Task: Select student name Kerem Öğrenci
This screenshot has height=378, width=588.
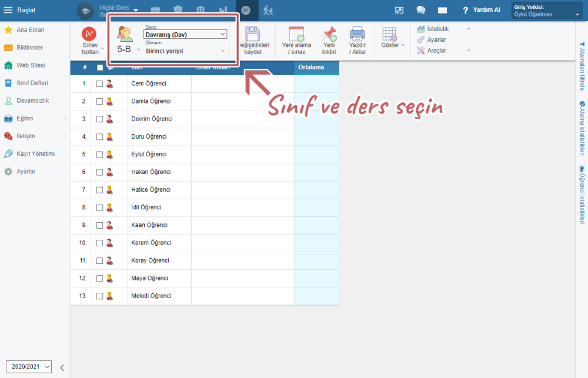Action: [x=151, y=243]
